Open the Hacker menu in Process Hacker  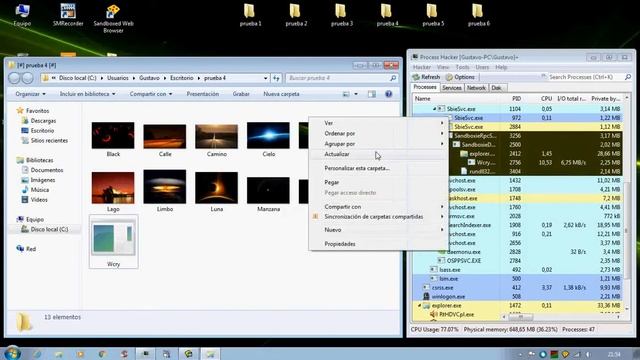pos(422,67)
